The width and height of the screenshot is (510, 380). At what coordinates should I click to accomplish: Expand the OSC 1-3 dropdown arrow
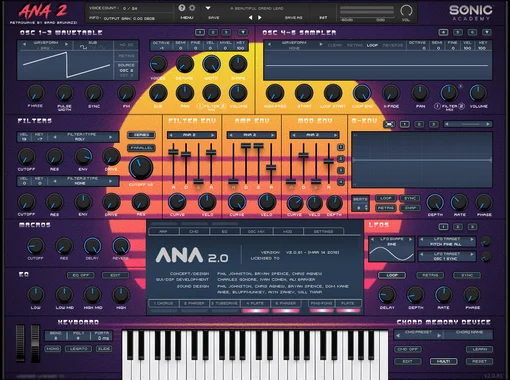point(243,32)
